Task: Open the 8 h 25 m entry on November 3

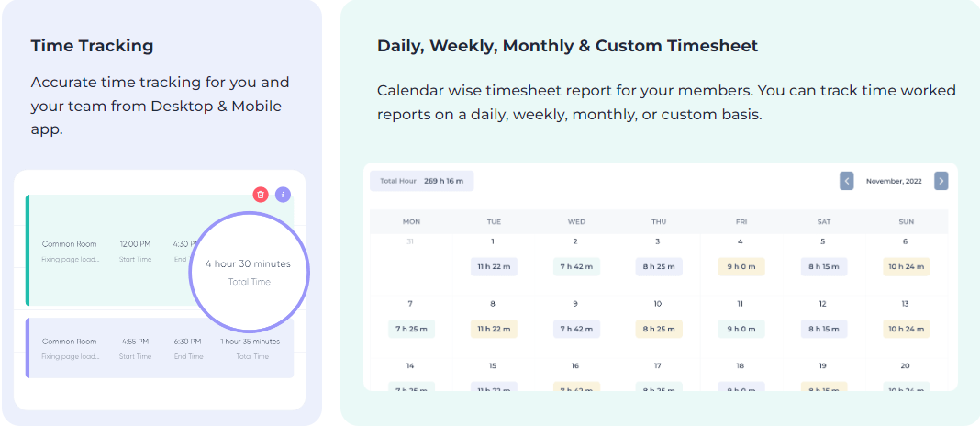Action: point(658,266)
